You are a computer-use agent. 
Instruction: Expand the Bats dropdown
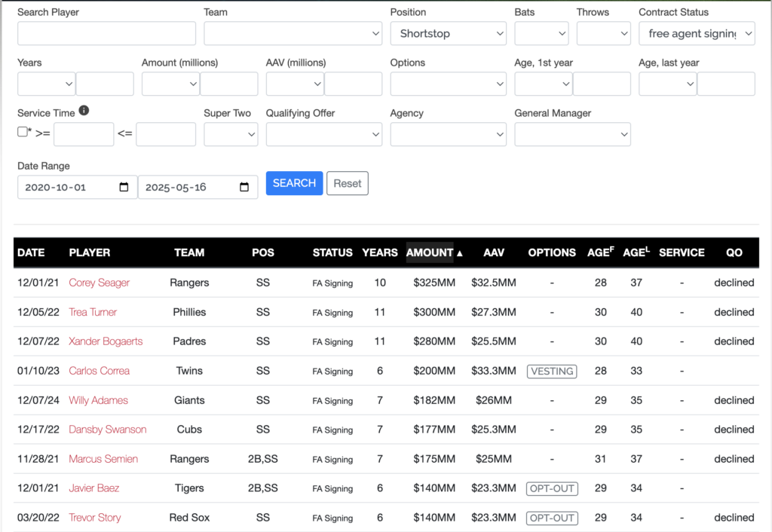[x=541, y=33]
